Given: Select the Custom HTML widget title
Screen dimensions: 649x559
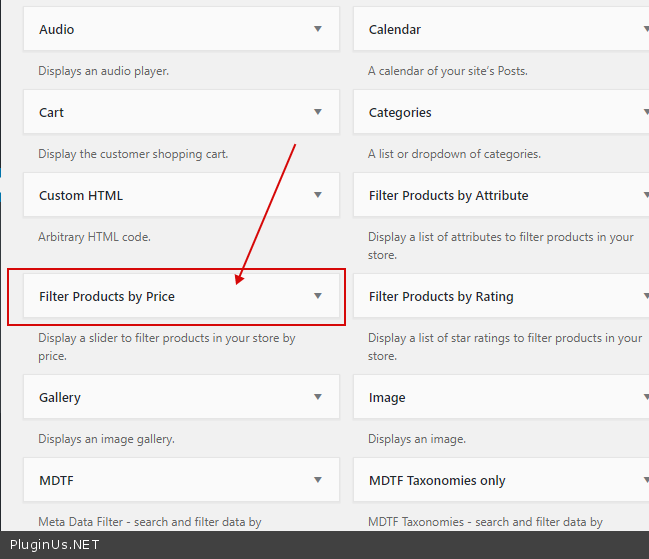Looking at the screenshot, I should coord(81,195).
